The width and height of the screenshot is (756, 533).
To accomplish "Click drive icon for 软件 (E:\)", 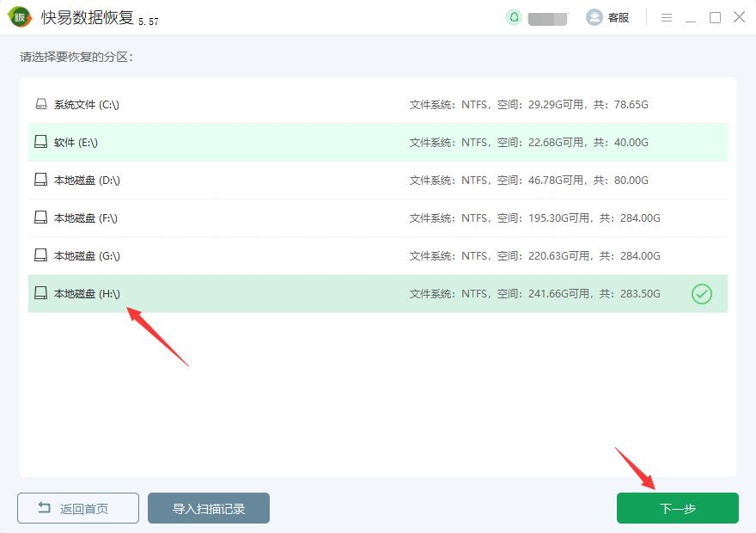I will tap(40, 143).
